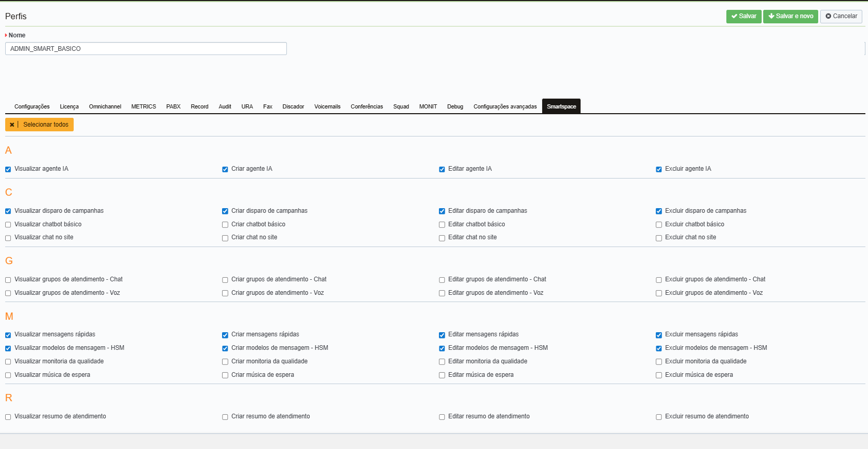Screen dimensions: 868x449
Task: Uncheck Criar mensagens rápidas
Action: point(225,335)
